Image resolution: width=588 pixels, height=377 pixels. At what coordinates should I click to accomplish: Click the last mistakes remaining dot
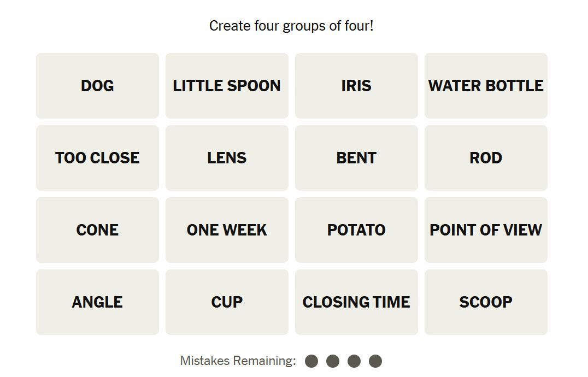pyautogui.click(x=375, y=361)
